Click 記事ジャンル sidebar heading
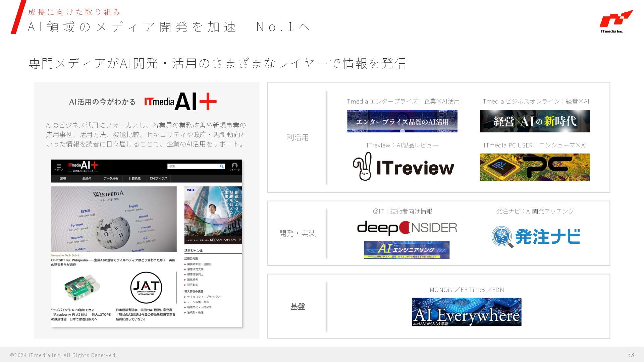This screenshot has width=644, height=362. pyautogui.click(x=194, y=251)
